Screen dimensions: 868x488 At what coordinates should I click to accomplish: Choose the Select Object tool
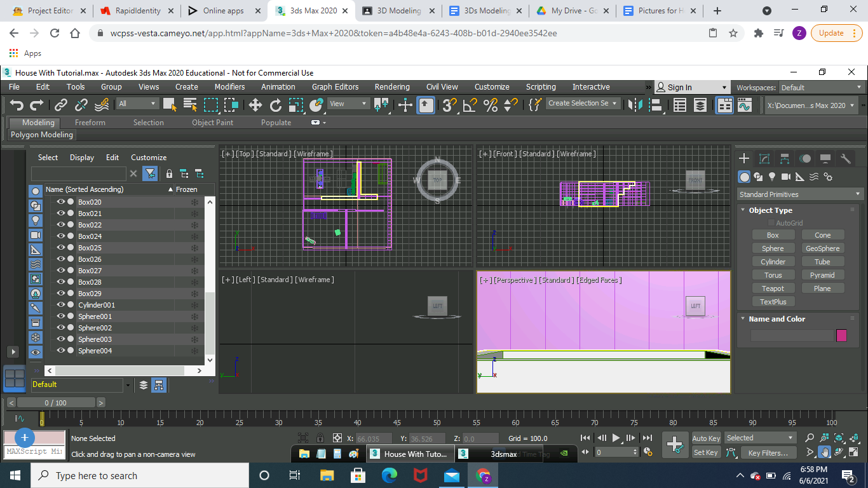click(170, 105)
